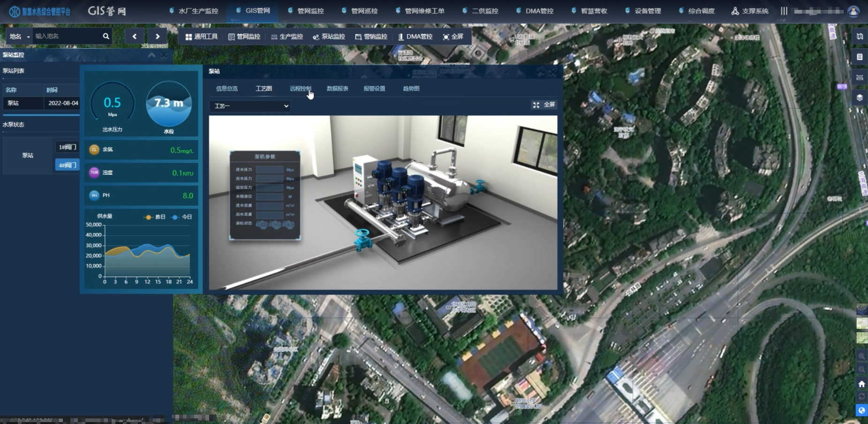Click the blue globe icon
This screenshot has width=868, height=424.
pyautogui.click(x=861, y=410)
